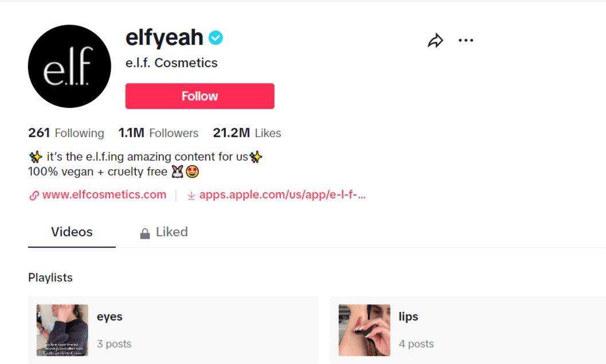Open the apps.apple.com download link

pyautogui.click(x=282, y=194)
